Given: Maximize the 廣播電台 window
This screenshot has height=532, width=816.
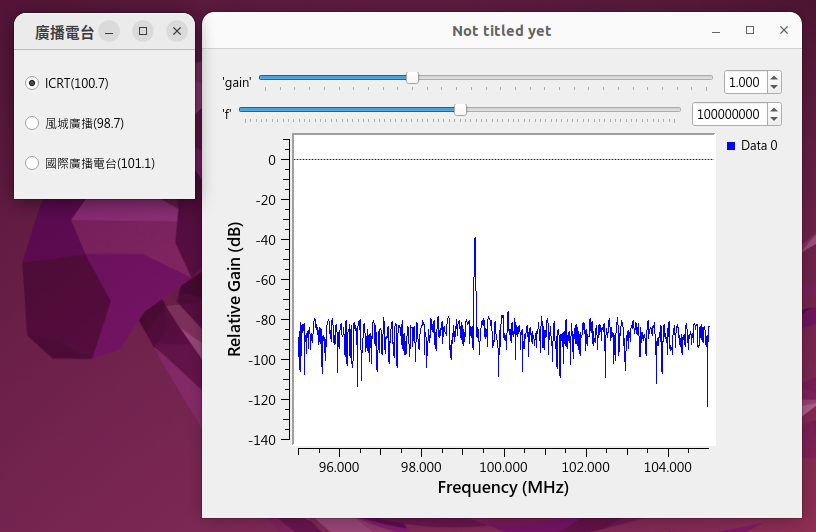Looking at the screenshot, I should pos(143,31).
